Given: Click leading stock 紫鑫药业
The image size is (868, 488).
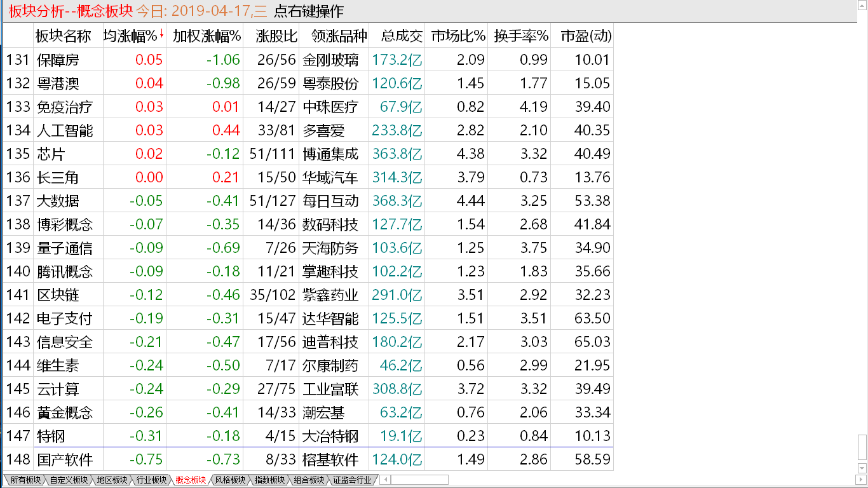Looking at the screenshot, I should (x=330, y=295).
